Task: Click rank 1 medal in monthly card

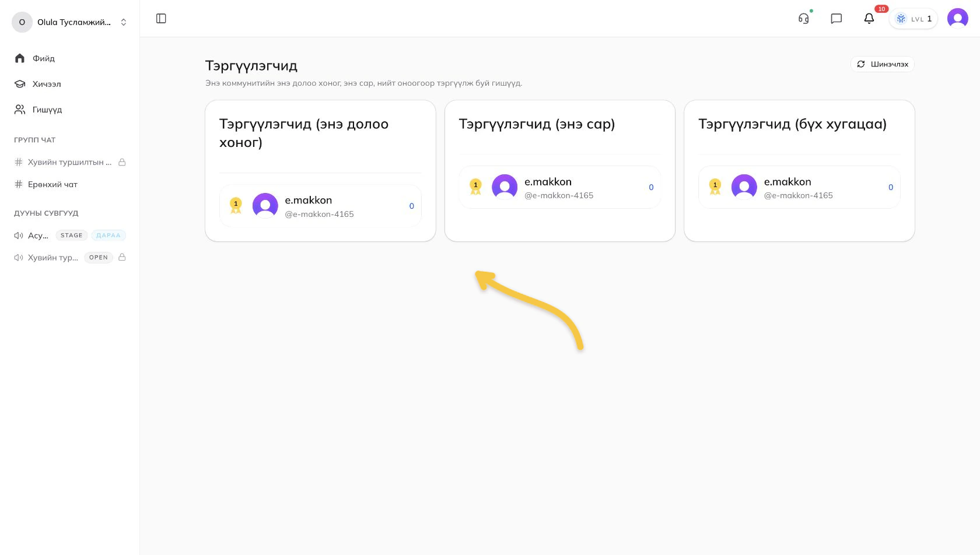Action: [x=475, y=187]
